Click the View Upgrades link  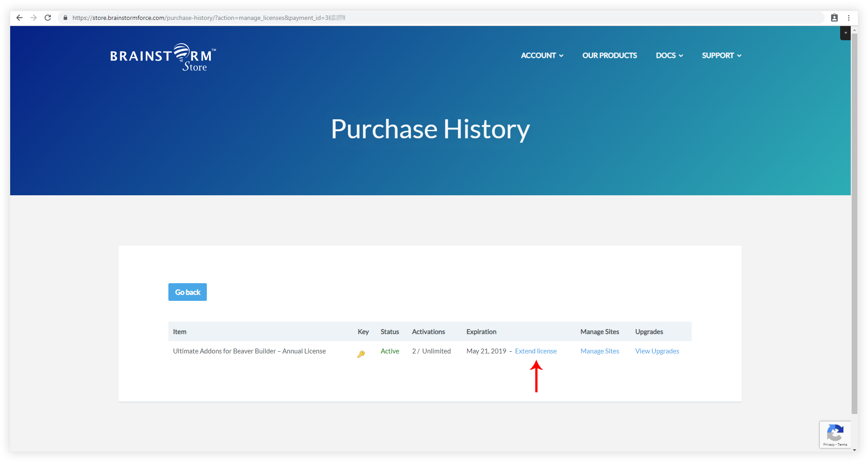pos(657,351)
